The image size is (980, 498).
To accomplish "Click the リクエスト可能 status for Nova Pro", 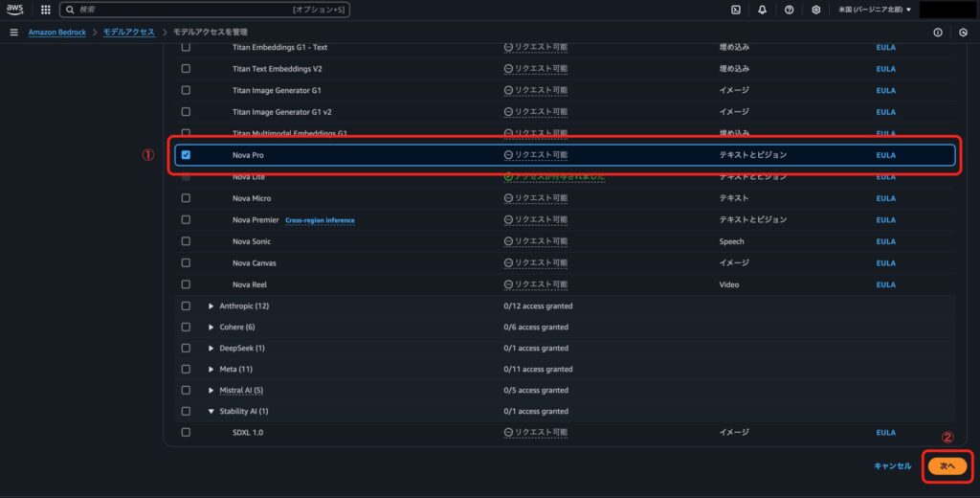I will point(536,155).
